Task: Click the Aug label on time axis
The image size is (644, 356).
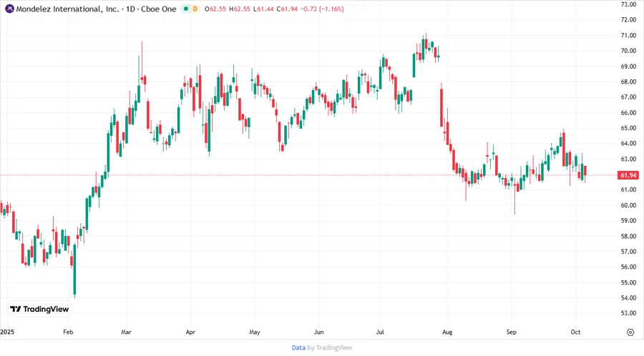Action: click(x=447, y=332)
